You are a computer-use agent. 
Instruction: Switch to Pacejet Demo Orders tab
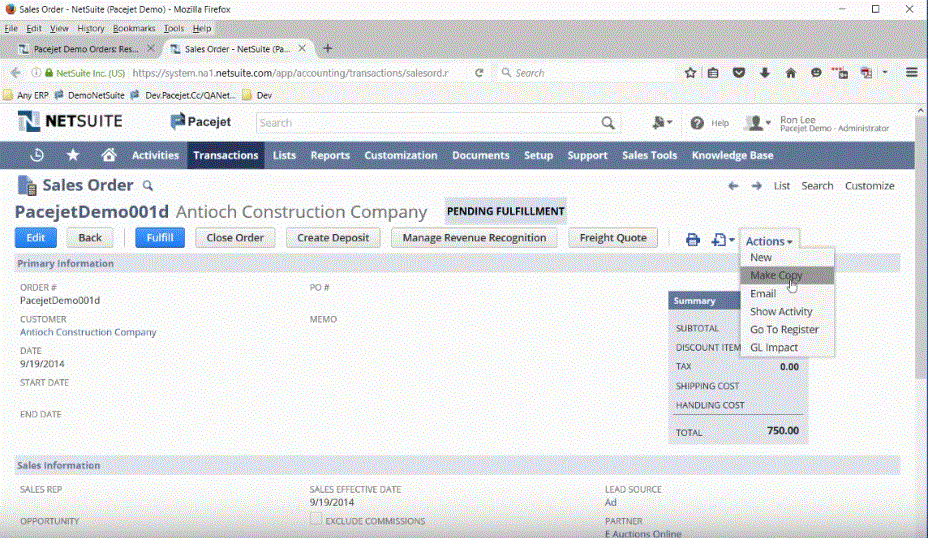pyautogui.click(x=86, y=49)
